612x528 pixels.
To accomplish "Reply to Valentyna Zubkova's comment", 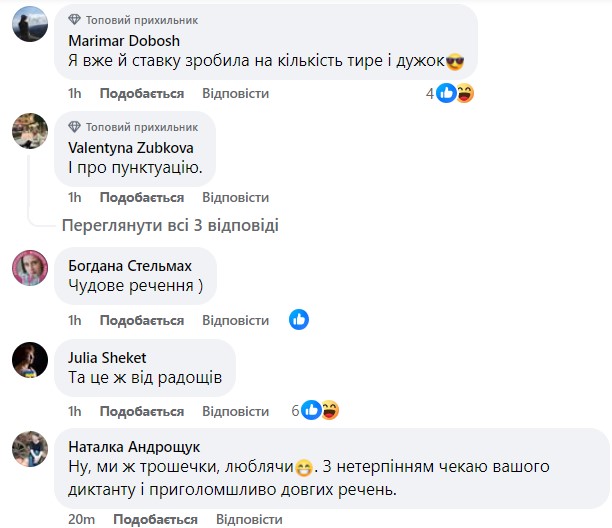I will click(x=236, y=198).
